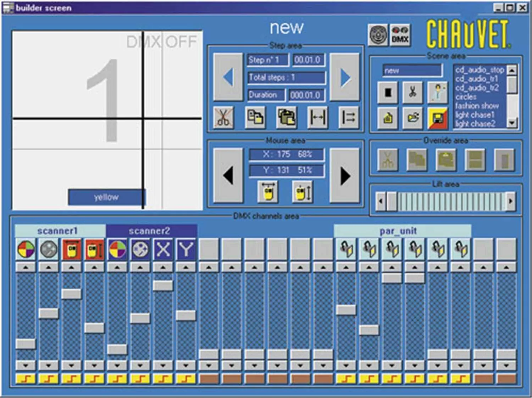
Task: Click the up arrow of first par_unit fader
Action: point(346,267)
